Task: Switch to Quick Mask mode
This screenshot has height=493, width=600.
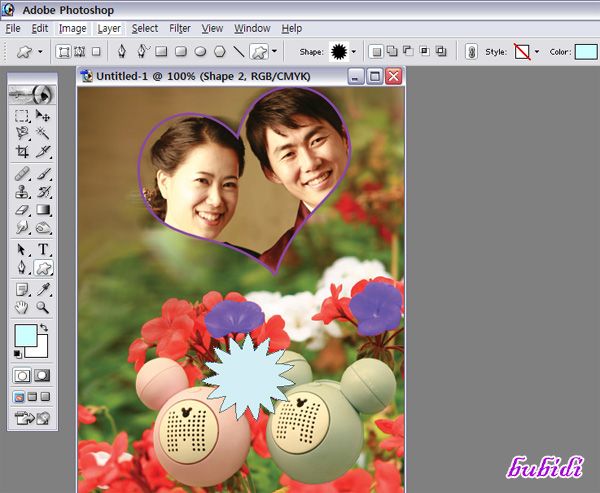Action: point(42,376)
